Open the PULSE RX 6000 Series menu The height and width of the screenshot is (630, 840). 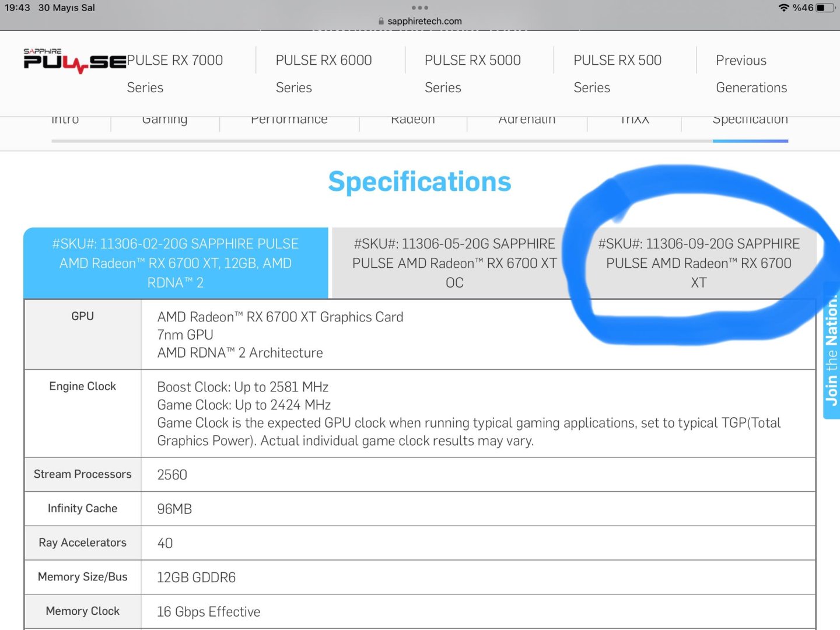(324, 73)
